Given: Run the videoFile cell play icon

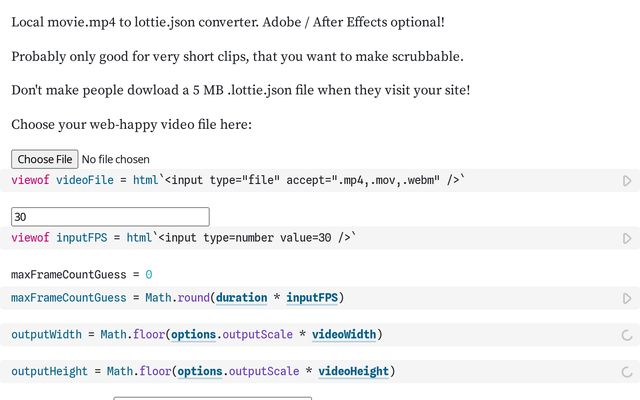Looking at the screenshot, I should tap(627, 181).
